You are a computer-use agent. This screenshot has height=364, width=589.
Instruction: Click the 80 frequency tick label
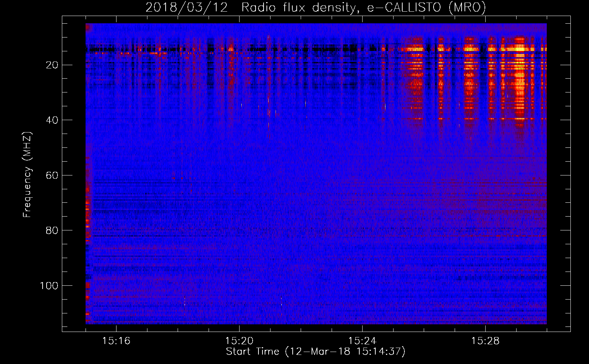52,230
